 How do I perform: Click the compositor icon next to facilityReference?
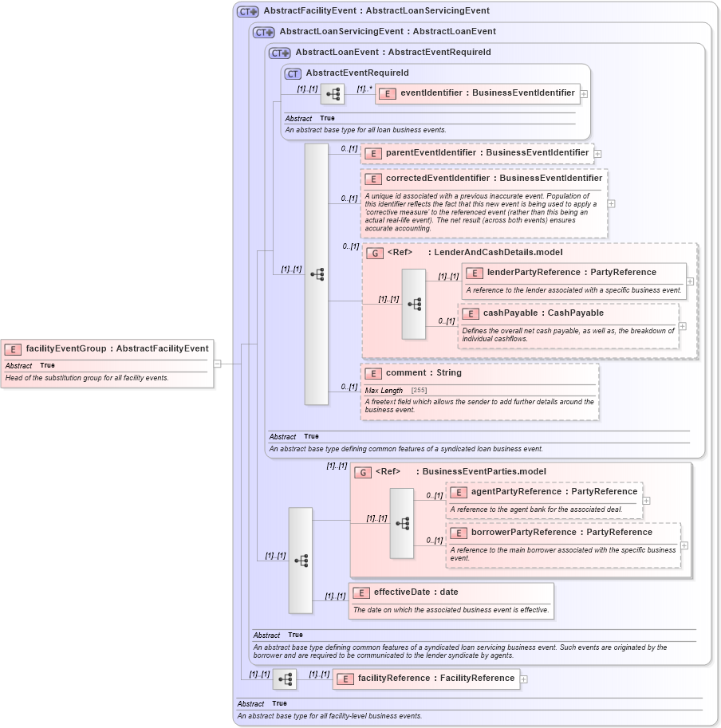[286, 679]
